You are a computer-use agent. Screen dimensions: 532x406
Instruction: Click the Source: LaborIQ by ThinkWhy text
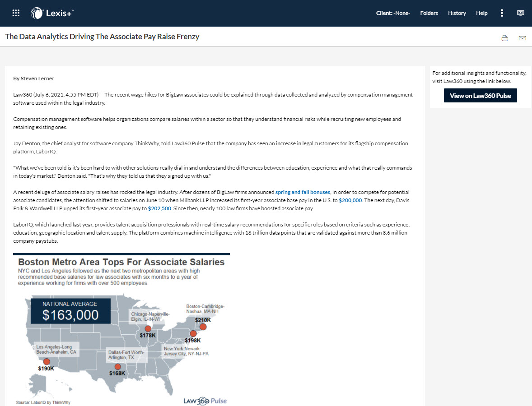(43, 402)
